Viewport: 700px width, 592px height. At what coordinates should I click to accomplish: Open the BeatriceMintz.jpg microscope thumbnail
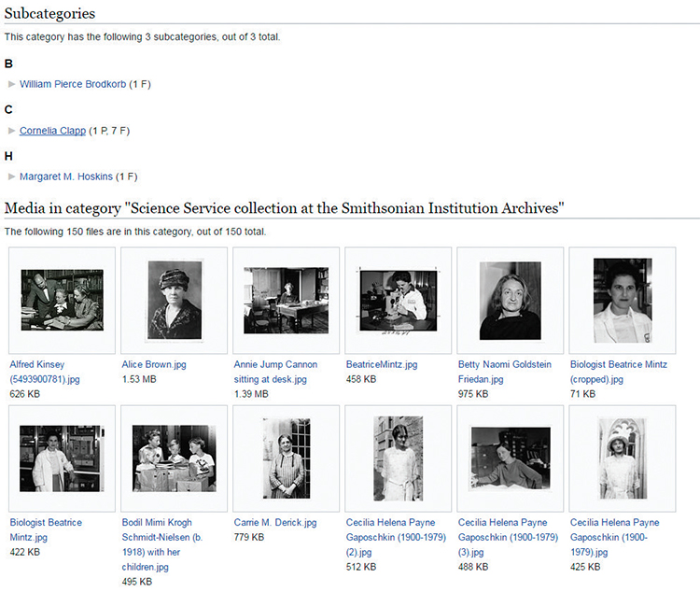tap(399, 301)
